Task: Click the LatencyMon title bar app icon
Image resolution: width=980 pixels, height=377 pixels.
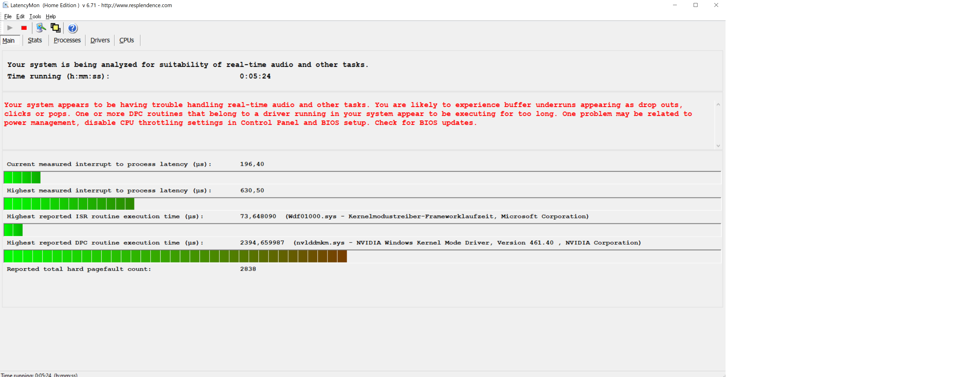Action: 5,5
